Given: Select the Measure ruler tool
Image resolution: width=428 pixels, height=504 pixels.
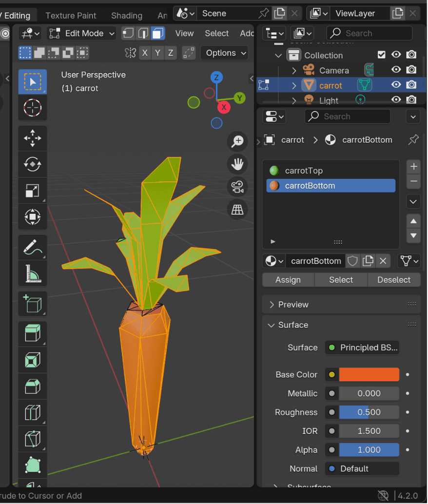Looking at the screenshot, I should point(33,273).
